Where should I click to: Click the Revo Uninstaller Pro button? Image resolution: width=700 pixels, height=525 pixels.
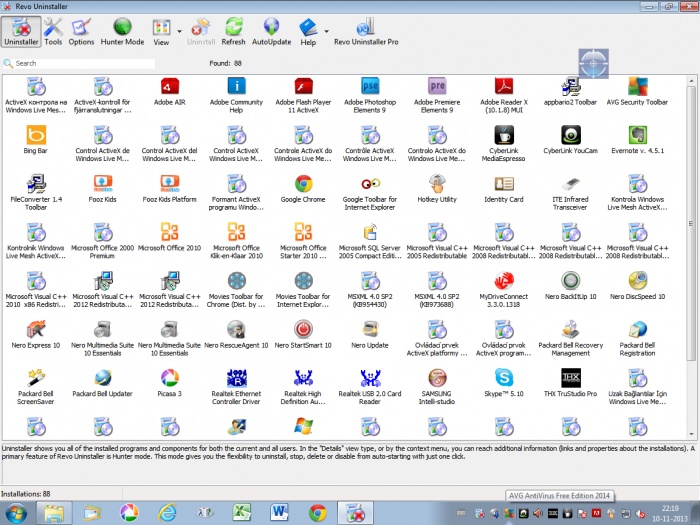366,32
